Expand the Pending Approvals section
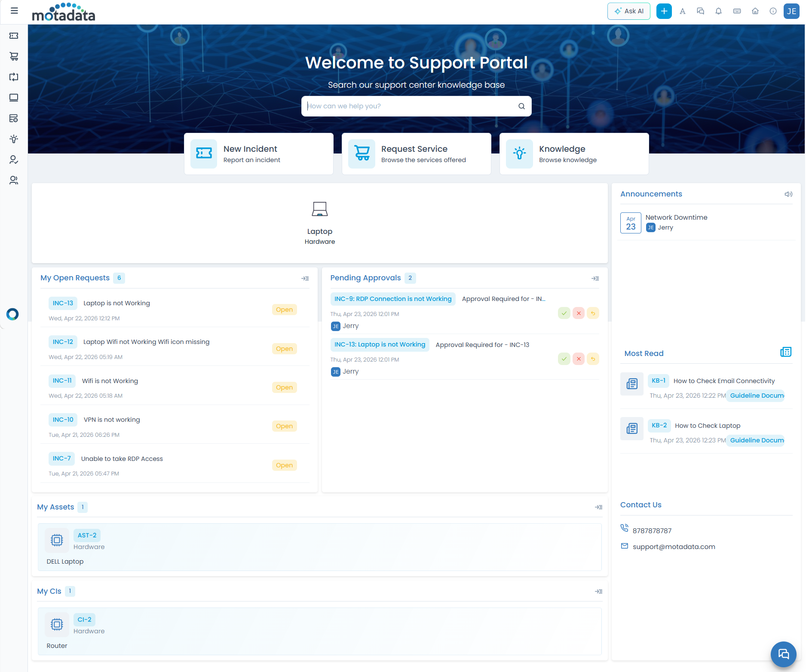This screenshot has width=806, height=672. coord(595,279)
